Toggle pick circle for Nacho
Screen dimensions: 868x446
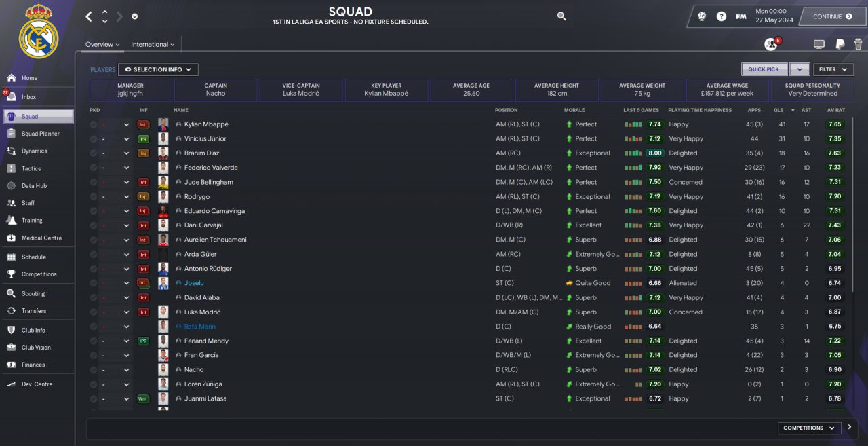tap(93, 369)
